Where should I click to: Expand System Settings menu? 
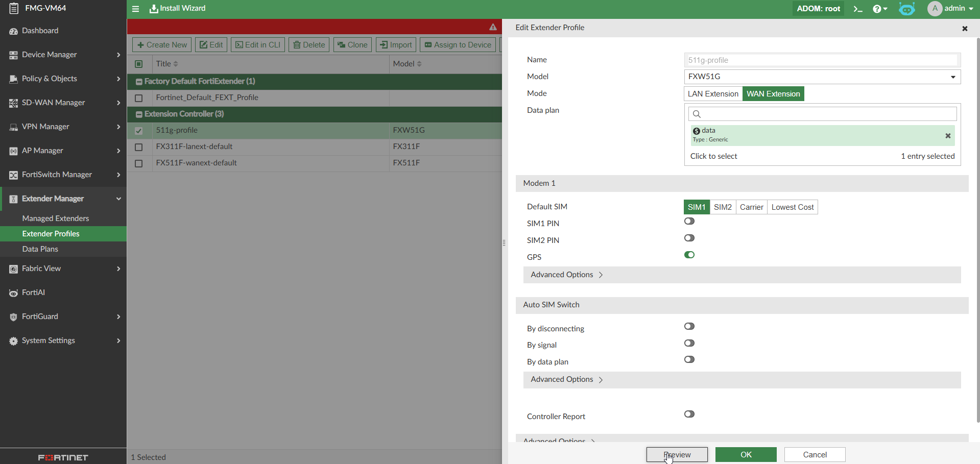pyautogui.click(x=63, y=340)
